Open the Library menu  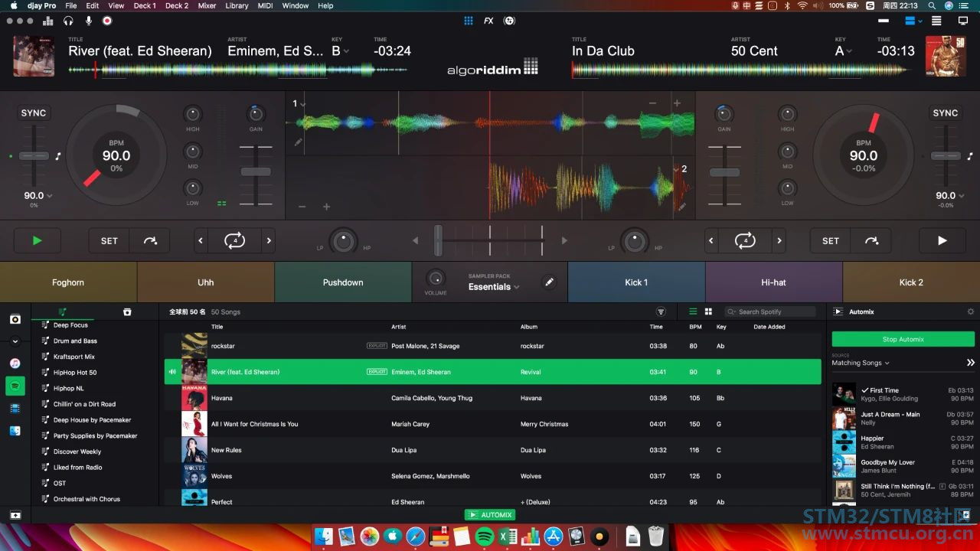click(237, 5)
